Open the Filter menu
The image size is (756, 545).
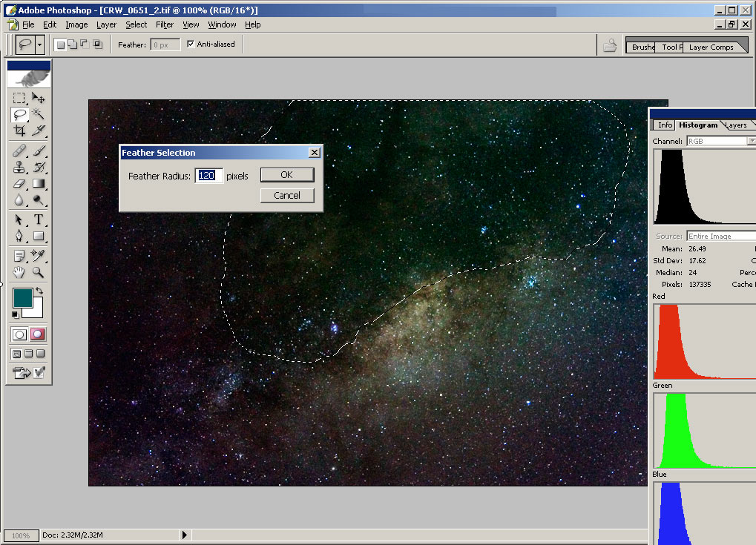point(165,24)
